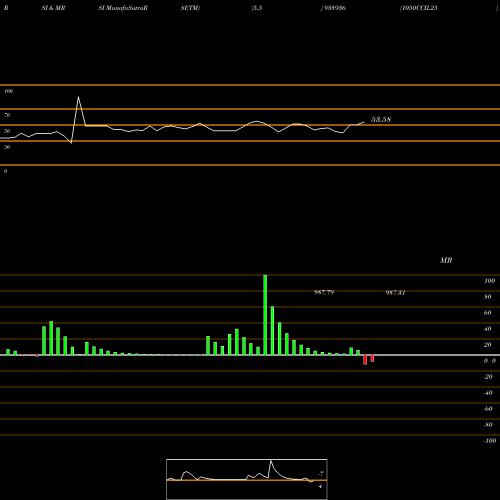Click the '70' label on RSI axis
Image resolution: width=500 pixels, height=500 pixels.
click(x=7, y=115)
